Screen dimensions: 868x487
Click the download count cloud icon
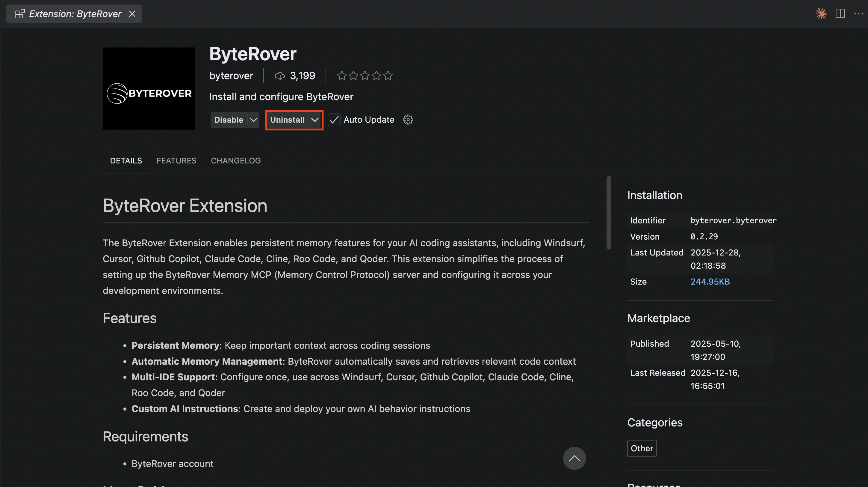click(x=279, y=76)
